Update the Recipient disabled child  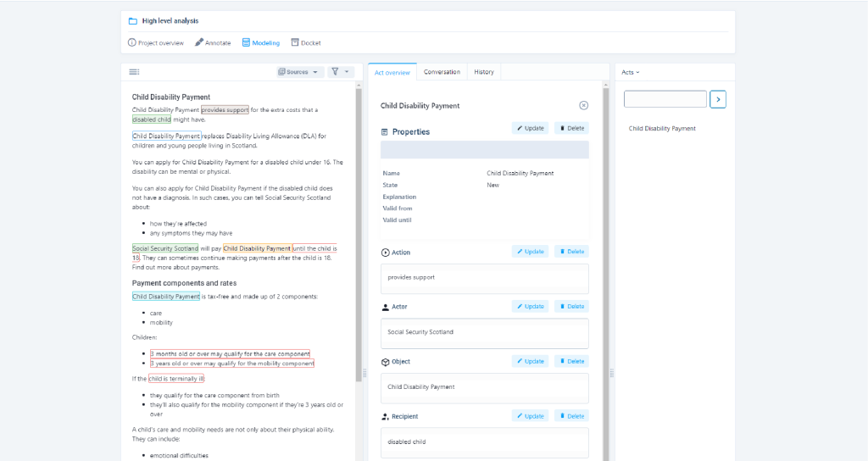click(531, 416)
